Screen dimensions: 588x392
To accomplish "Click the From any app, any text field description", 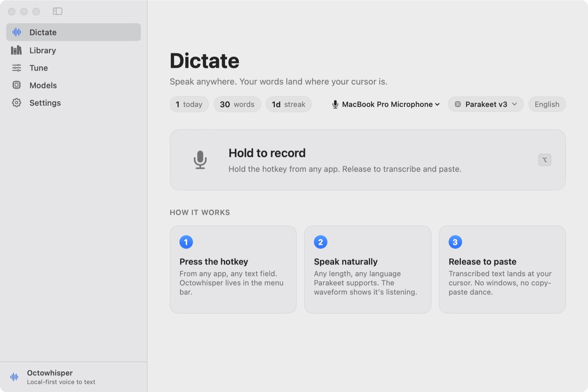I will (x=232, y=283).
